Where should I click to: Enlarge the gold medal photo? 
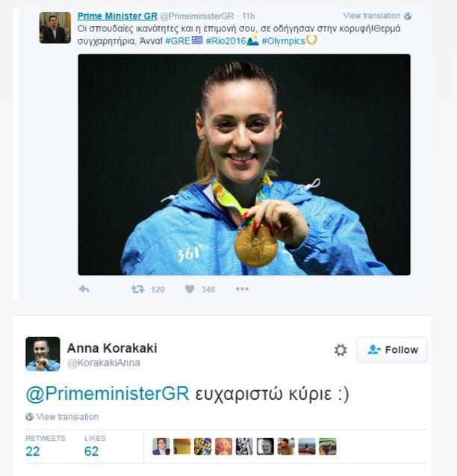(x=244, y=164)
